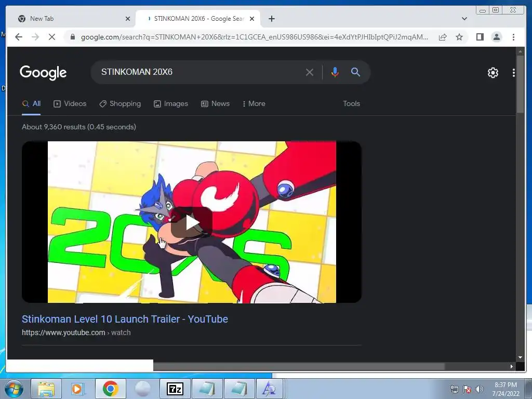Click the youtube.com watch URL text

click(x=76, y=333)
